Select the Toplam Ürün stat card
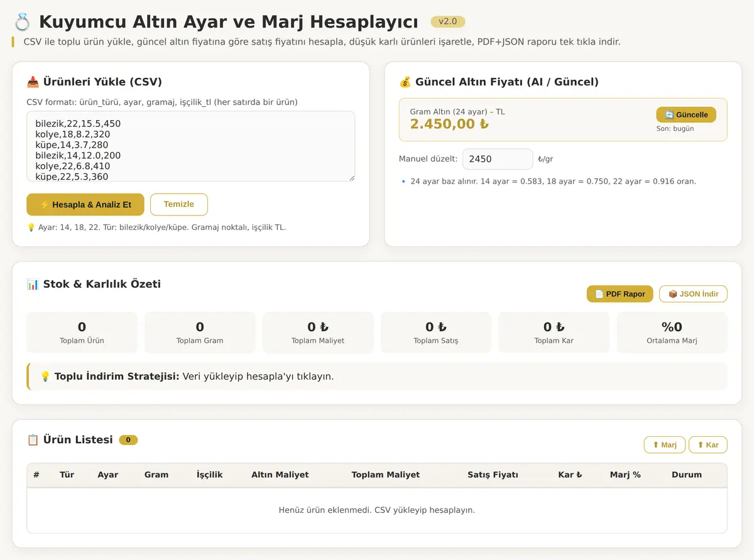The width and height of the screenshot is (754, 560). click(x=82, y=332)
